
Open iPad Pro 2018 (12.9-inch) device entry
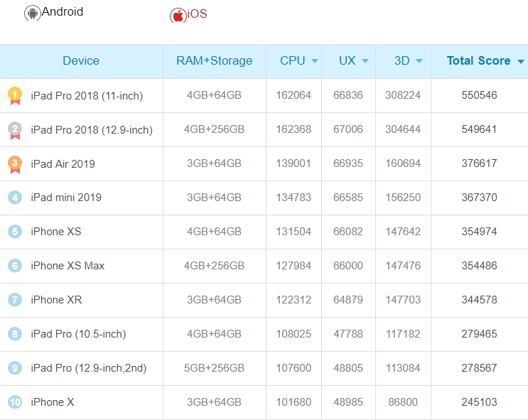point(92,130)
